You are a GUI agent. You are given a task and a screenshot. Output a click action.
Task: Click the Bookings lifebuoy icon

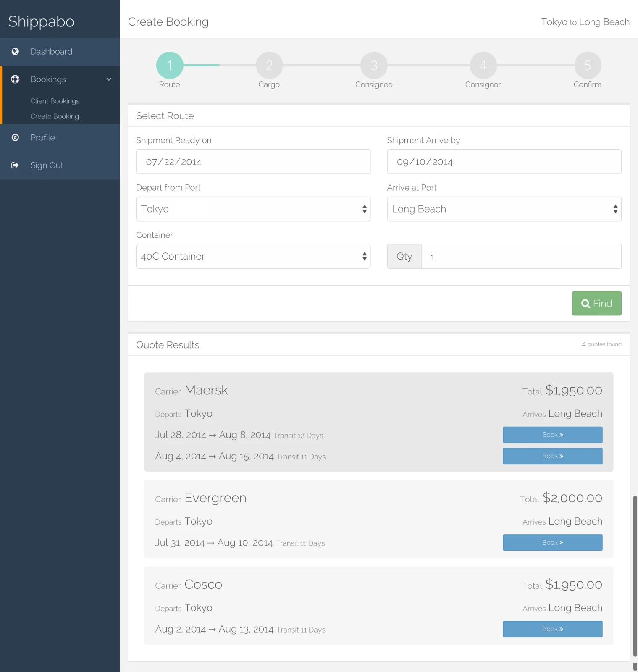click(x=15, y=79)
